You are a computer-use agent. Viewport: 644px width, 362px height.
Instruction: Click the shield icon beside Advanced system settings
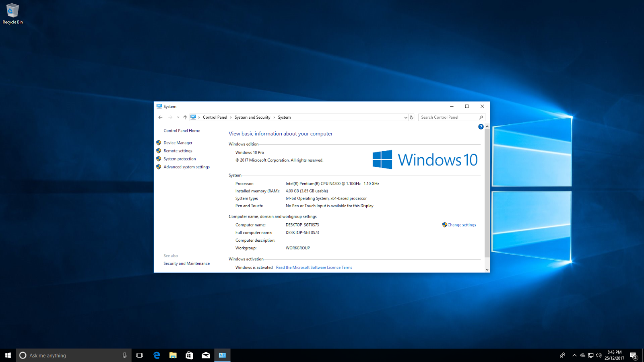click(x=159, y=167)
